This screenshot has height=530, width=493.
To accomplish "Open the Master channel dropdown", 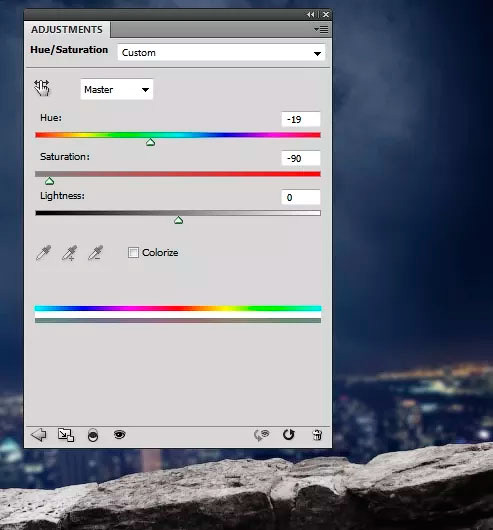I will (x=117, y=90).
